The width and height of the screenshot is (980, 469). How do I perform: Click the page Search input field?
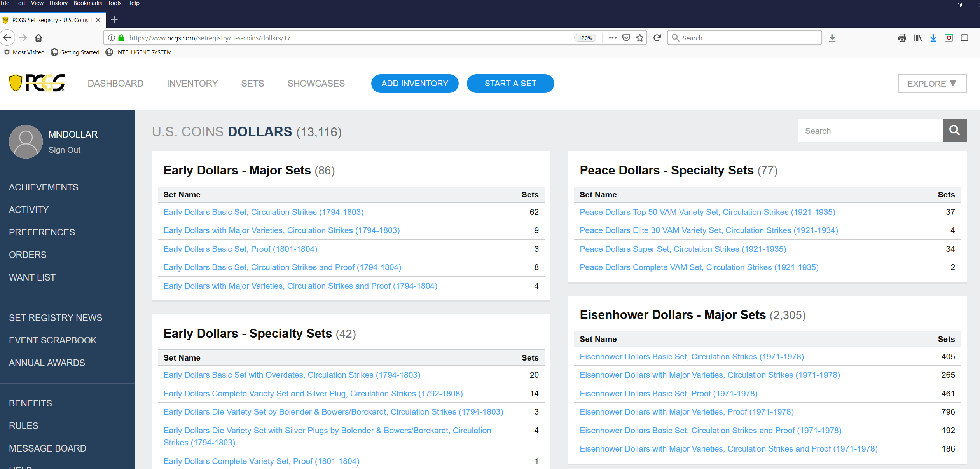[870, 131]
